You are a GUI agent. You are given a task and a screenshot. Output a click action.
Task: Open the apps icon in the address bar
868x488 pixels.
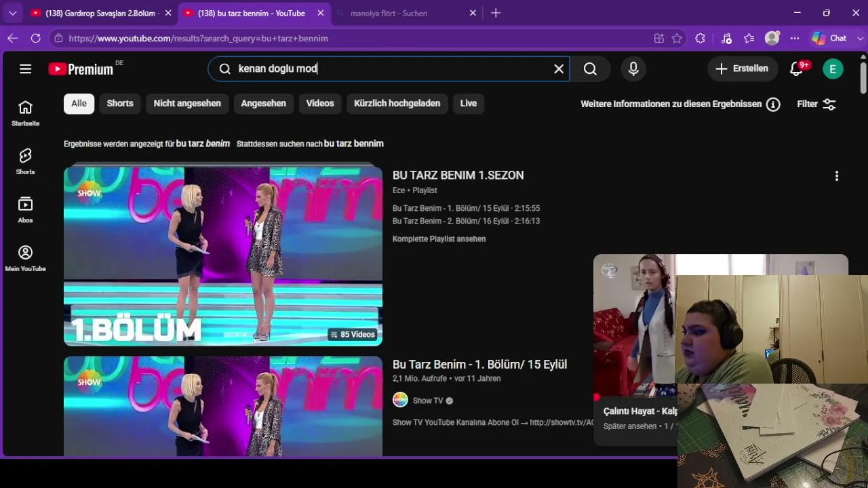point(658,39)
